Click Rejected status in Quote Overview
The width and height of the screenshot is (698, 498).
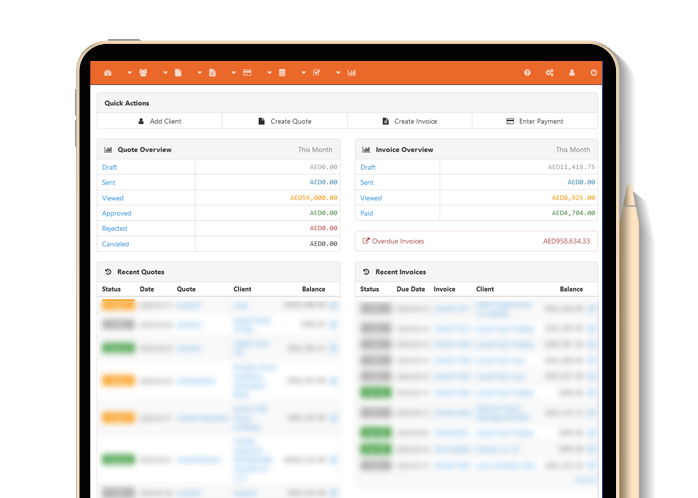(115, 229)
